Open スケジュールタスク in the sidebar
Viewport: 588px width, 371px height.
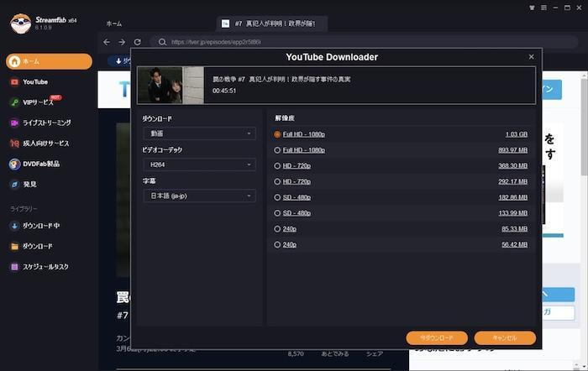tap(39, 267)
